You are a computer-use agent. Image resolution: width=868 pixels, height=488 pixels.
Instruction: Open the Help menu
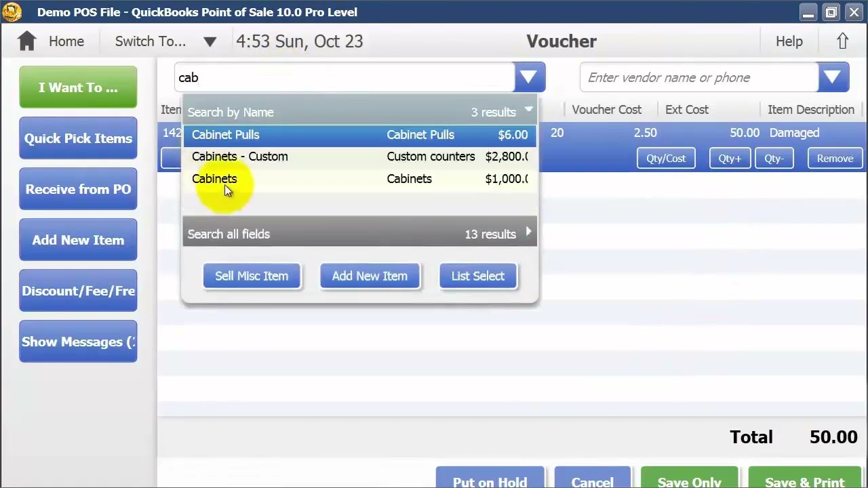tap(789, 41)
